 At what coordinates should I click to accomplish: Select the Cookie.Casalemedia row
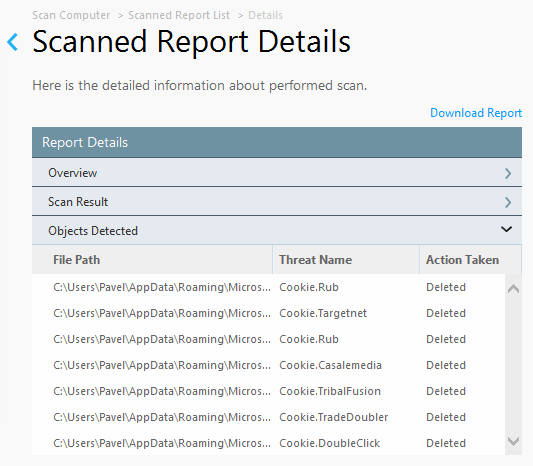(x=269, y=365)
